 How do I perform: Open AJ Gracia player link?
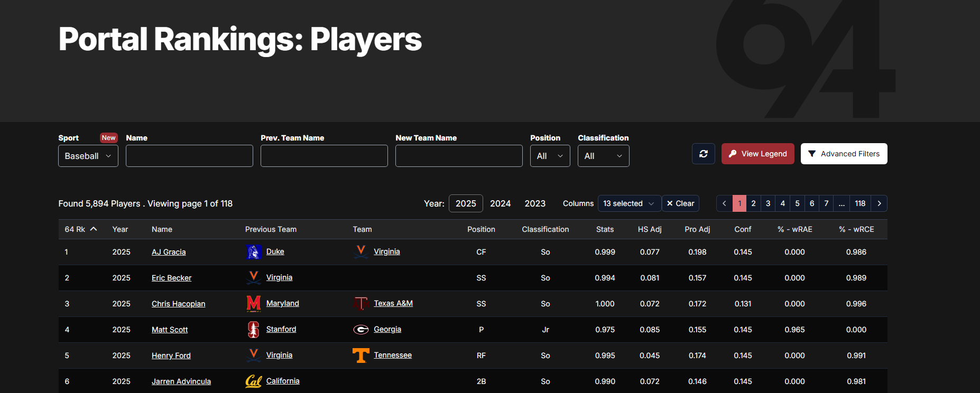tap(169, 252)
